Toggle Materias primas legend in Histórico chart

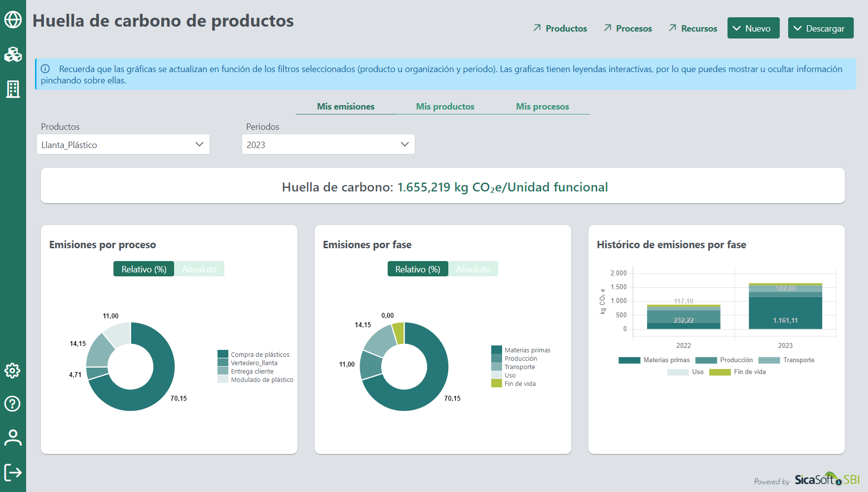pos(654,360)
